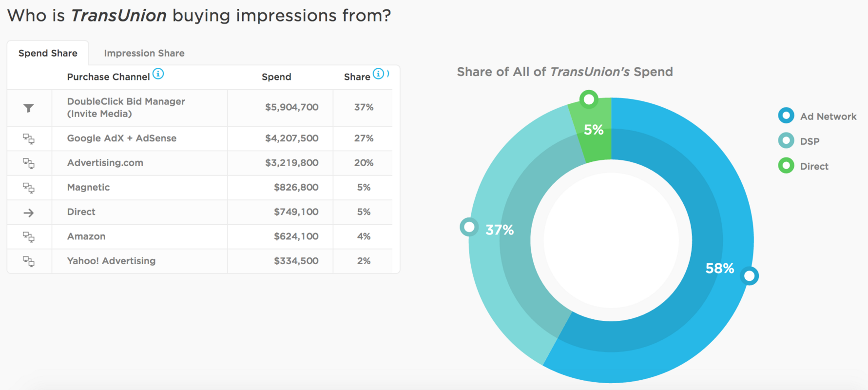Screen dimensions: 868x390
Task: Open the Purchase Channel info tooltip icon
Action: [158, 74]
